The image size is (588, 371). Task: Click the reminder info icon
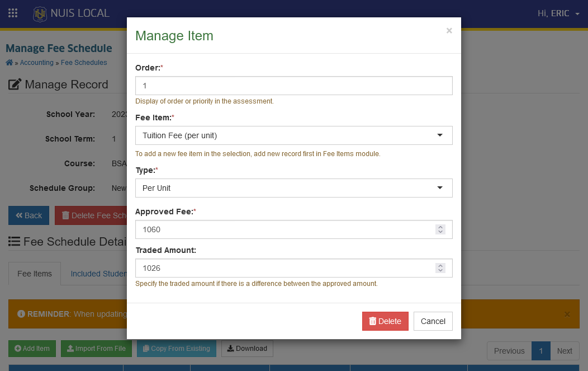(x=21, y=314)
